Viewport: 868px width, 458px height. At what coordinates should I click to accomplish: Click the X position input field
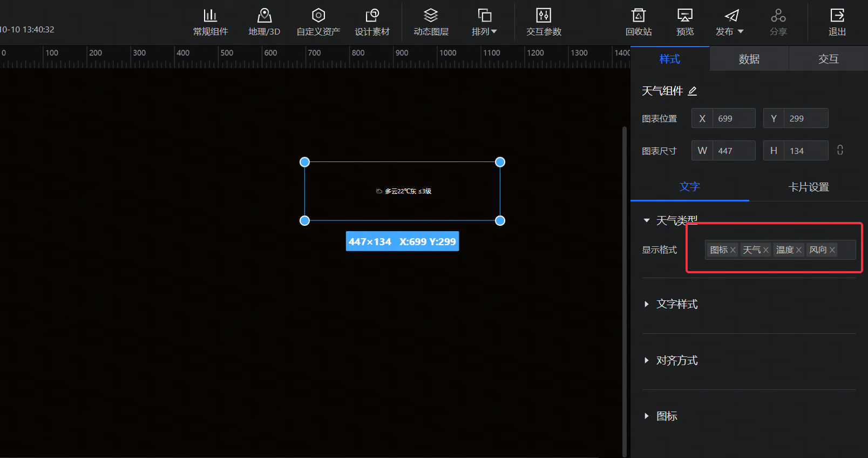pyautogui.click(x=733, y=118)
